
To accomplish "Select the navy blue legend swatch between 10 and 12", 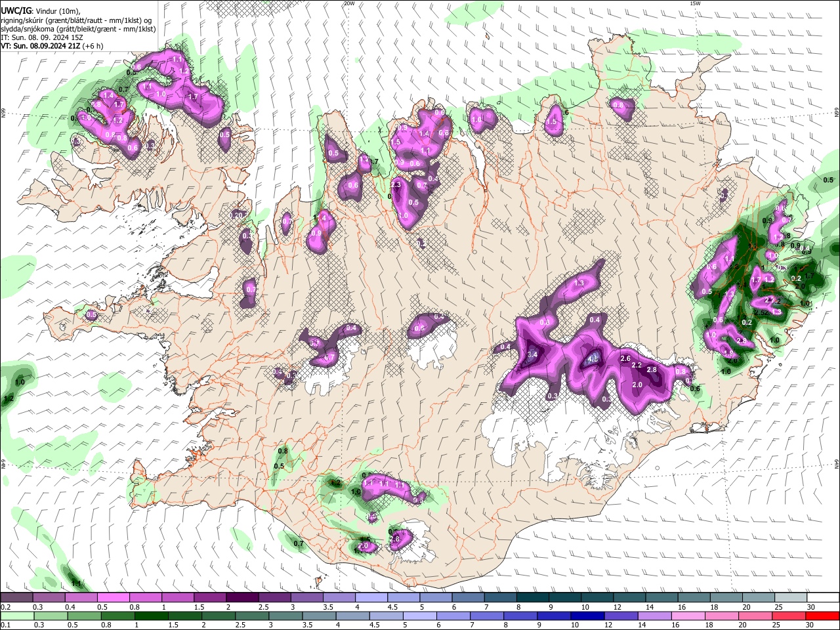I will tap(587, 616).
